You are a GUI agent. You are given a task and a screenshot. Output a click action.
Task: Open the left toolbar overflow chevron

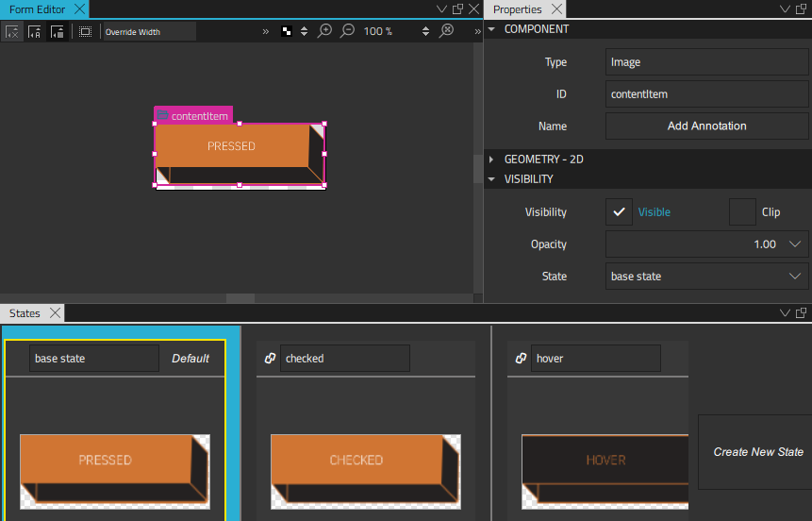(266, 32)
